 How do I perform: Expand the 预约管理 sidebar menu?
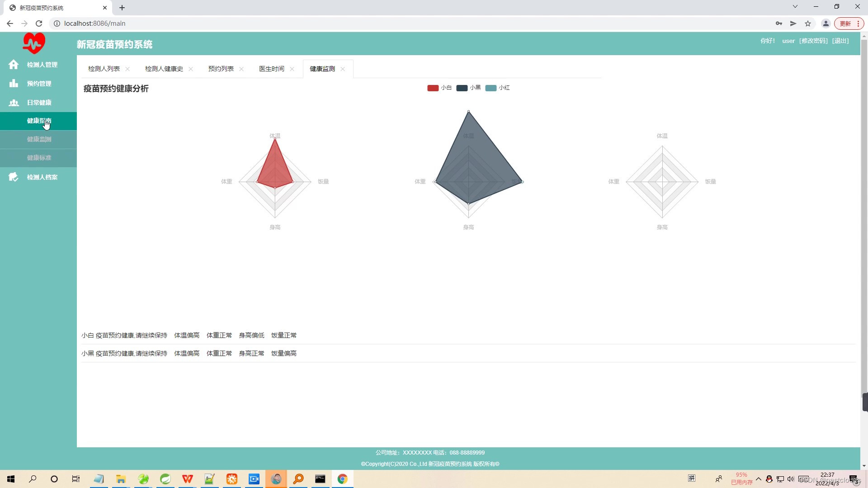click(39, 84)
